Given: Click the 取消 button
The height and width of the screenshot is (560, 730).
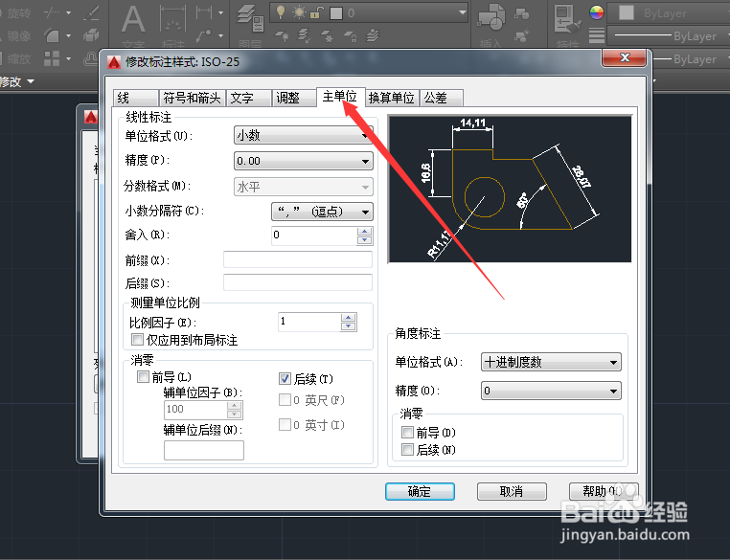Looking at the screenshot, I should pyautogui.click(x=512, y=491).
